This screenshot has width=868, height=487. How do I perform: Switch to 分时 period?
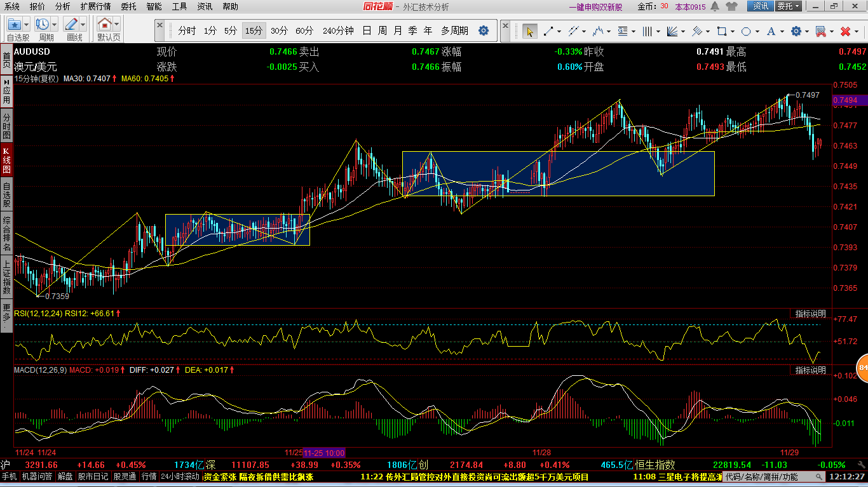coord(187,30)
